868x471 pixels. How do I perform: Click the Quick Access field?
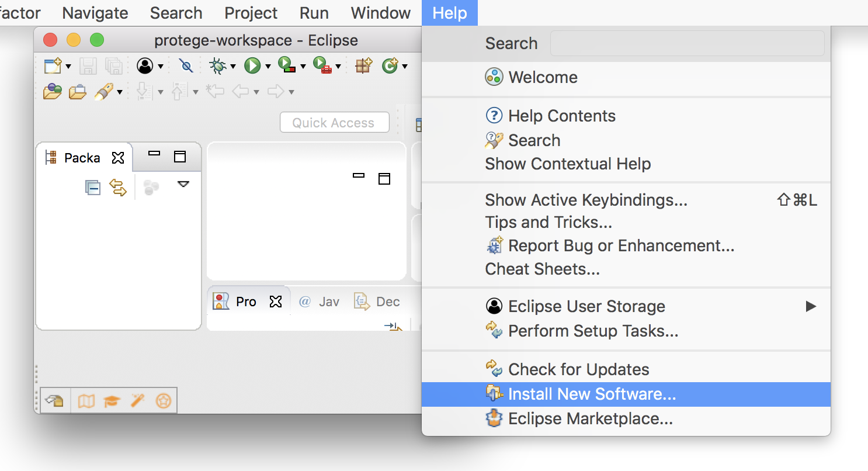[335, 123]
